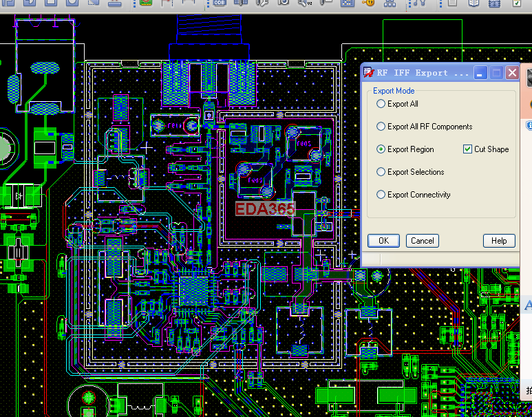Image resolution: width=532 pixels, height=417 pixels.
Task: Cancel the RF IFF Export dialog
Action: coord(422,241)
